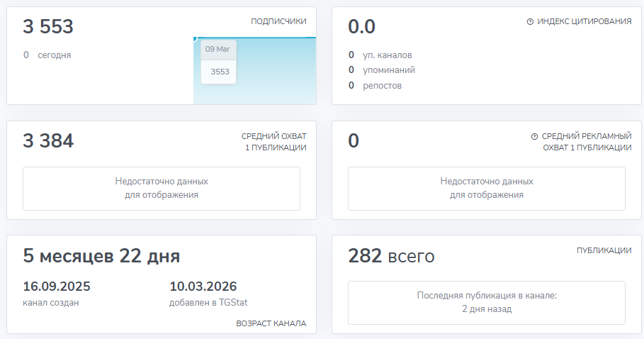644x339 pixels.
Task: Open the ИНДЕКС ЦИТИРОВАНИЯ label link
Action: point(584,21)
